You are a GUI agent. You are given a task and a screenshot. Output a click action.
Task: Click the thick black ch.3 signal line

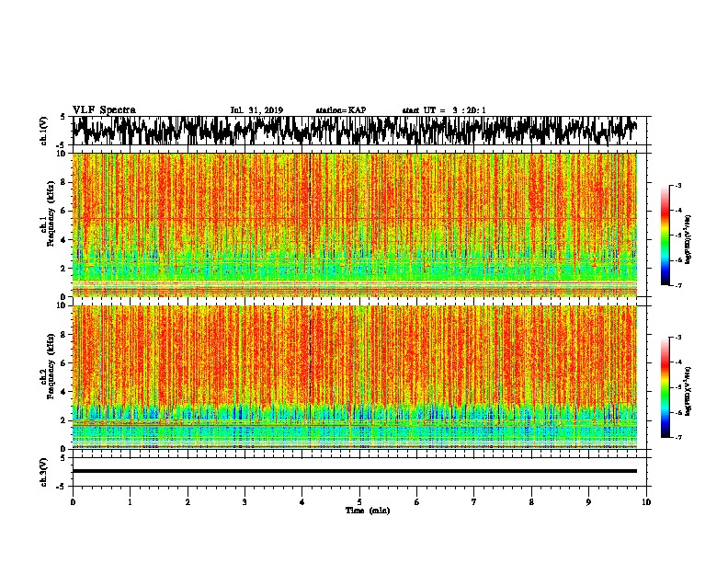355,471
